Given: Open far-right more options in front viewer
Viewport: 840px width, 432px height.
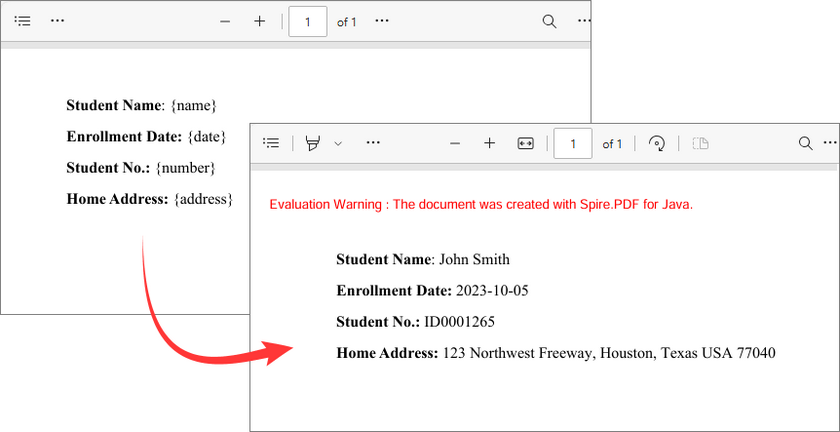Looking at the screenshot, I should [x=830, y=144].
